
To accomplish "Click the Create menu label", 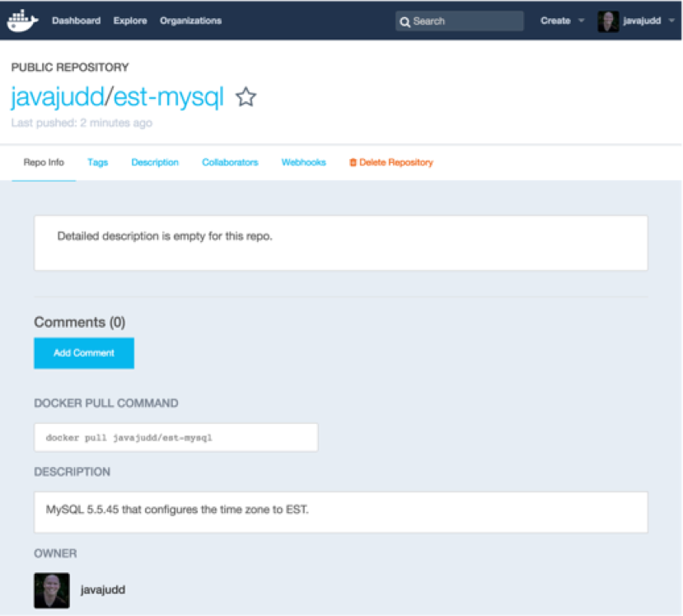I will coord(555,21).
